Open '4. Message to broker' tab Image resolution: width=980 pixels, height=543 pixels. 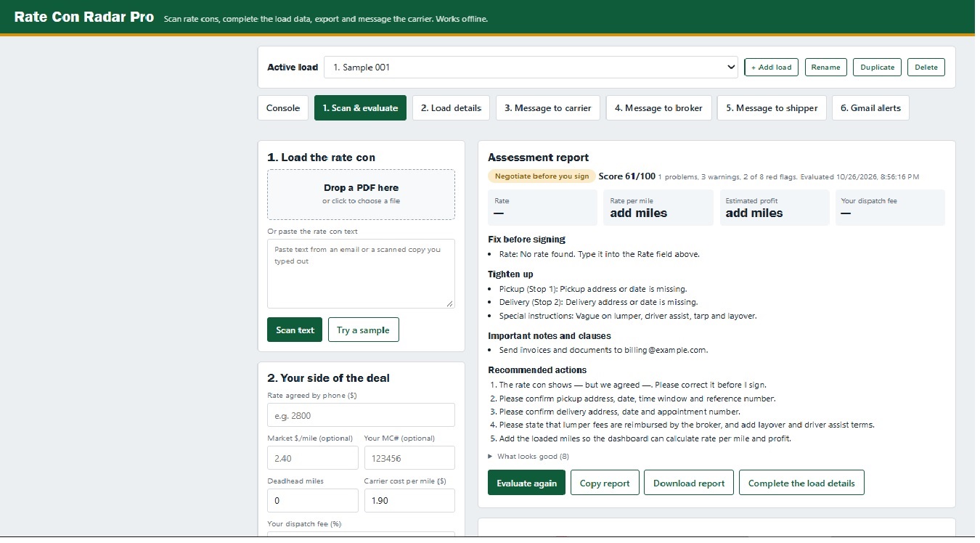658,108
